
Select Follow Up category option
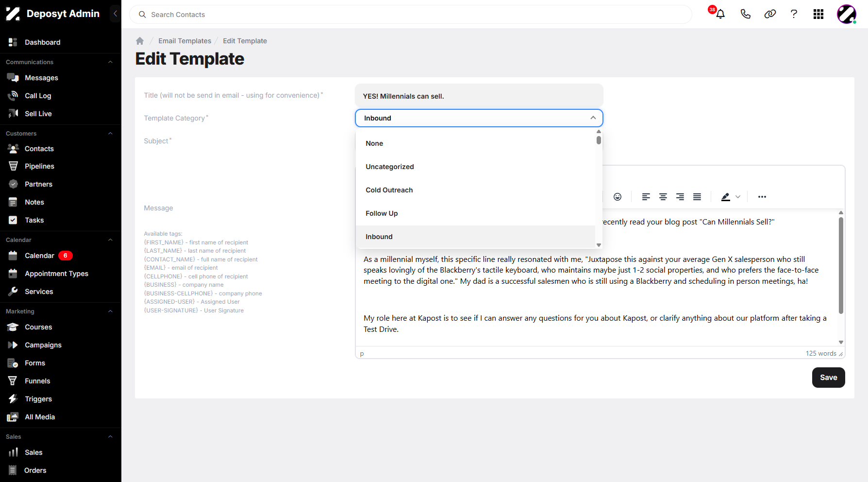pos(476,213)
